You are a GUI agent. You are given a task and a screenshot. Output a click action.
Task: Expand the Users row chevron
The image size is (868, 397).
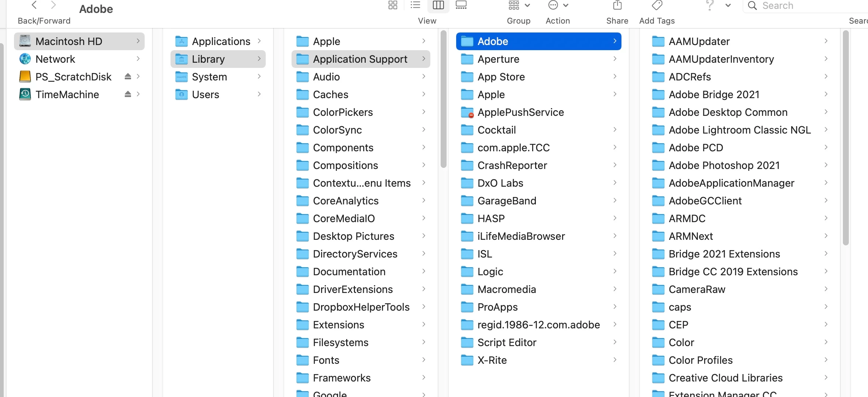[259, 94]
